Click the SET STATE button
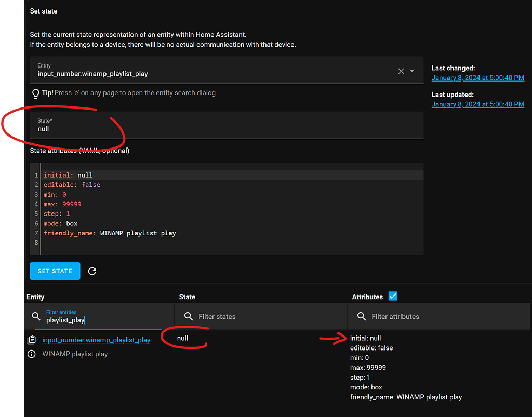This screenshot has width=532, height=417. (55, 271)
